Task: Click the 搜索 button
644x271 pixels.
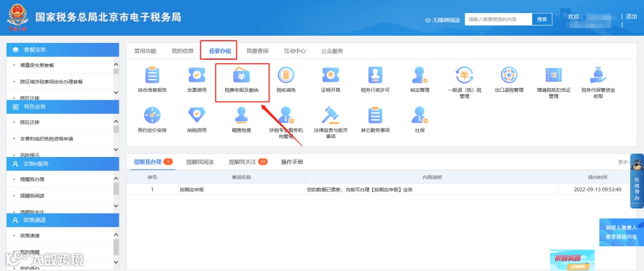Action: [x=542, y=19]
